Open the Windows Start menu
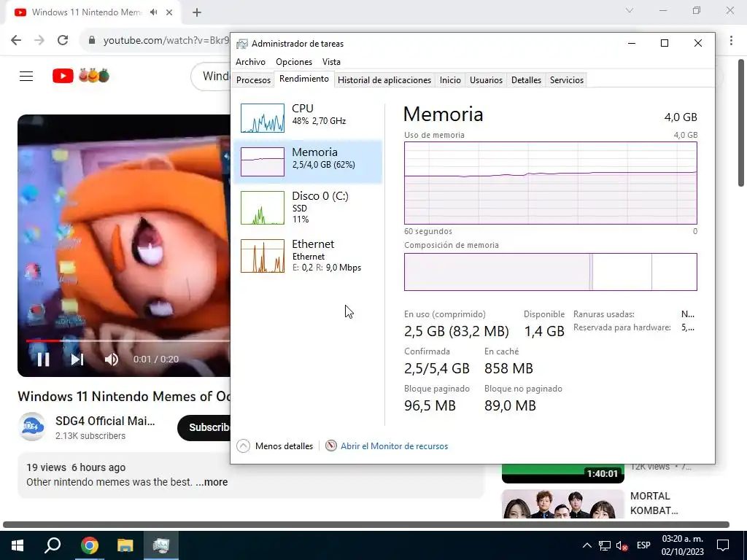Viewport: 747px width, 560px height. coord(18,545)
